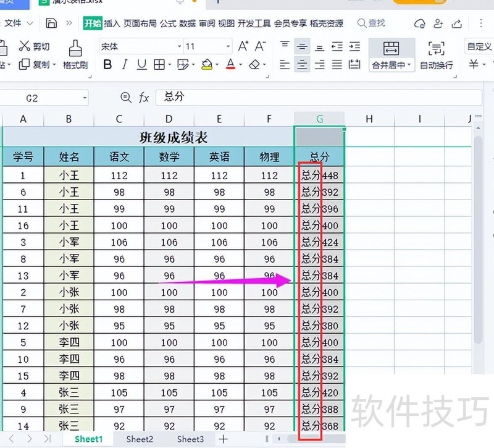
Task: Click the collaboration user icon
Action: point(438,23)
